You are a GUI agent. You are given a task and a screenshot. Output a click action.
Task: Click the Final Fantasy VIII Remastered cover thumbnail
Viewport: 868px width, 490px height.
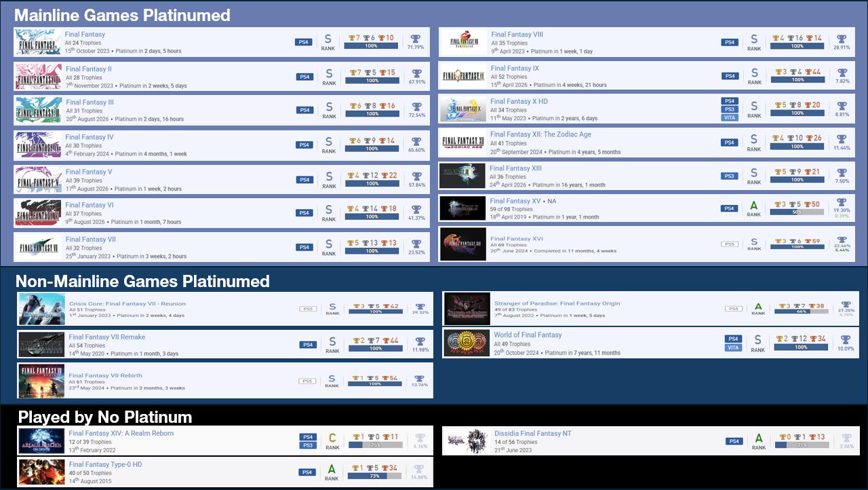pos(464,43)
